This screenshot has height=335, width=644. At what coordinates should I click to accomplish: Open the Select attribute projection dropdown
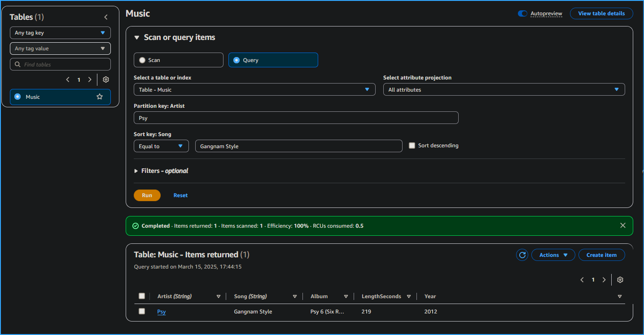point(504,89)
